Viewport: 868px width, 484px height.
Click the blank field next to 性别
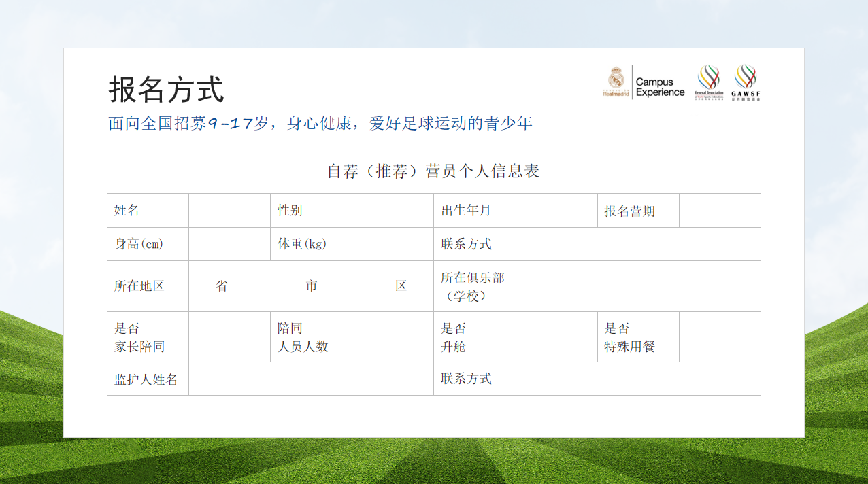point(393,211)
